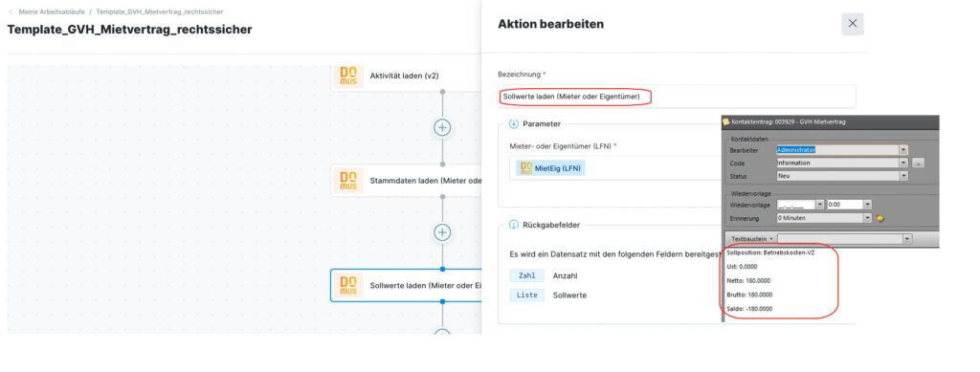Click the ellipsis button next to Code
The image size is (980, 372).
918,164
